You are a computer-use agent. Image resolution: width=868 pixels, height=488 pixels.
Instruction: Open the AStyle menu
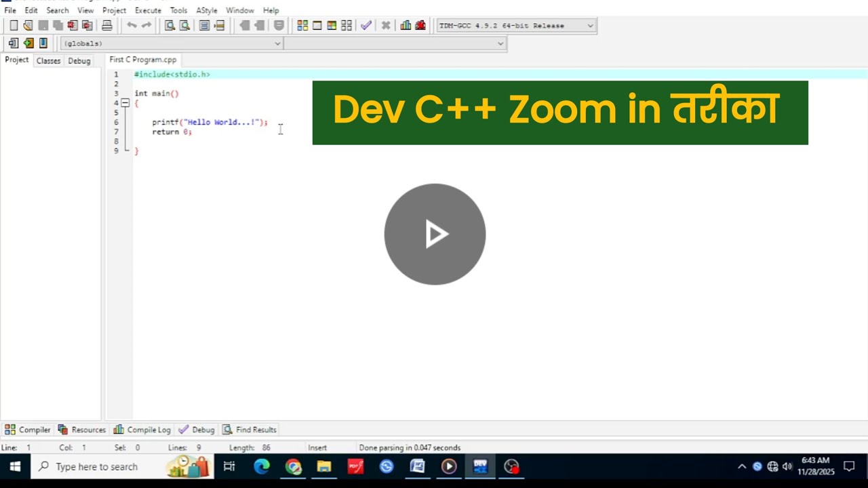(x=207, y=10)
